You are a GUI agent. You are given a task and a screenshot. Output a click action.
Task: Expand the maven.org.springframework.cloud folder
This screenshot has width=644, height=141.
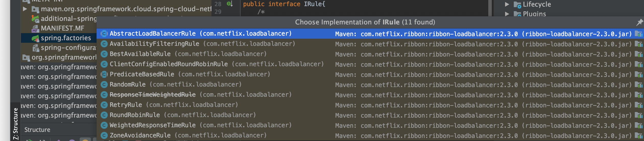[x=25, y=9]
